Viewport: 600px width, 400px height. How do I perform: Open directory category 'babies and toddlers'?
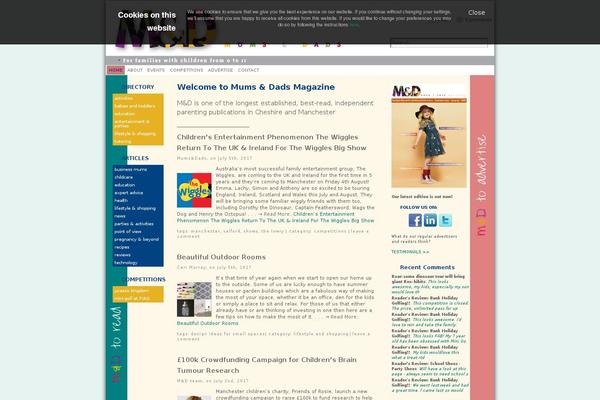(x=135, y=106)
